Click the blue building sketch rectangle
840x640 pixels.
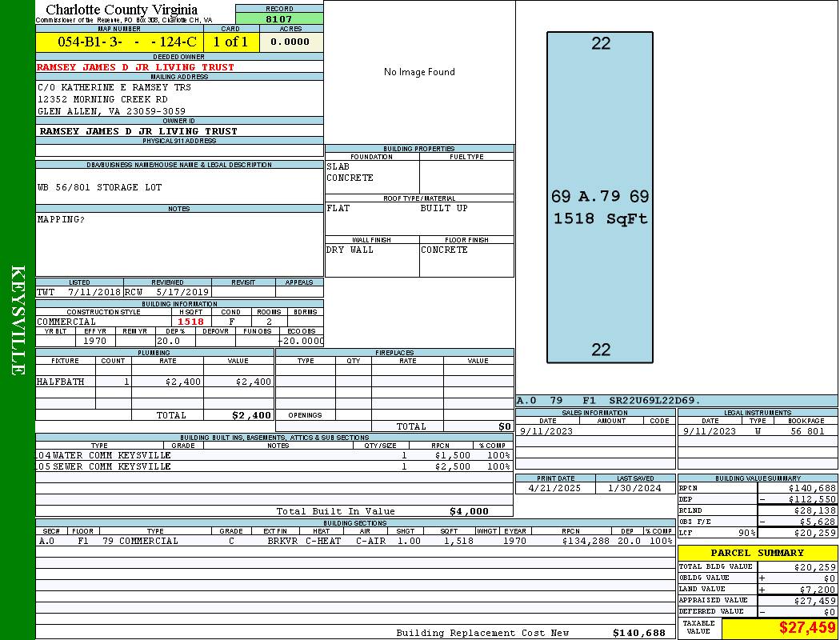(600, 197)
